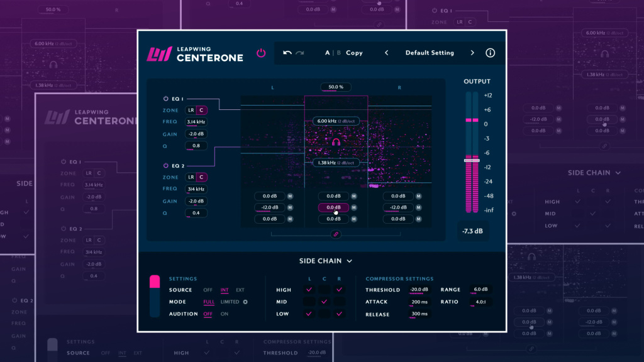
Task: Toggle MID band C side chain checkbox
Action: (324, 302)
